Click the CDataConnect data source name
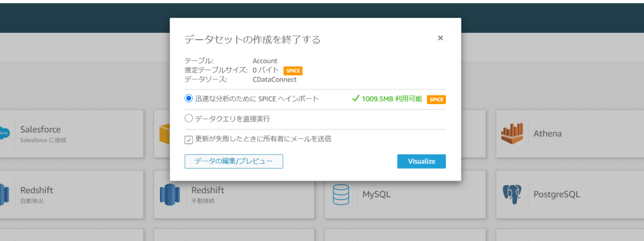Image resolution: width=644 pixels, height=241 pixels. (274, 79)
